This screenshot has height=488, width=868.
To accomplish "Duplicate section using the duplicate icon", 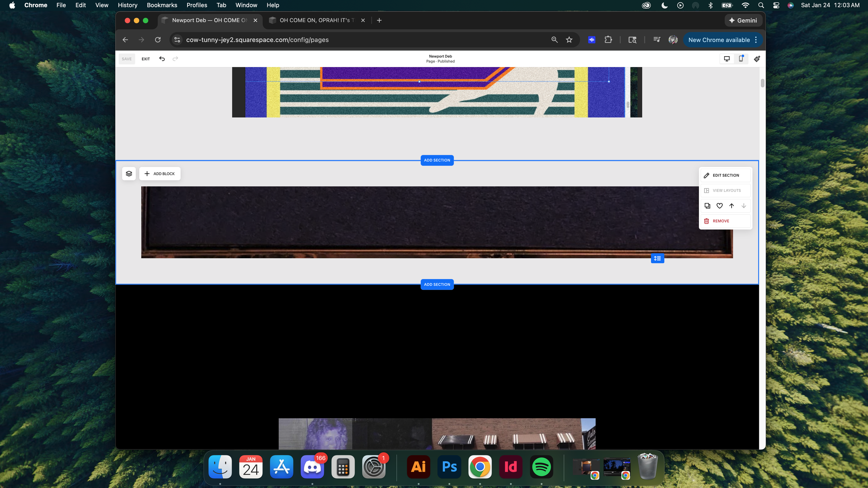I will 707,206.
